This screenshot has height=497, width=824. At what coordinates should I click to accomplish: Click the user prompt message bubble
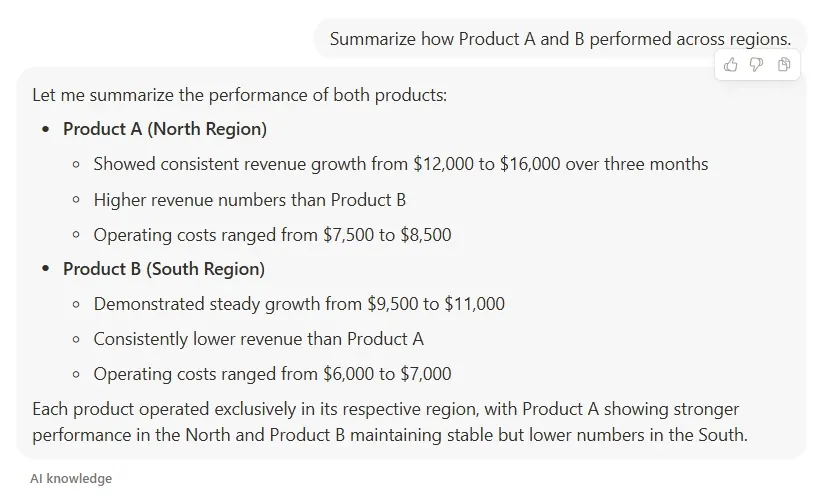(x=560, y=39)
